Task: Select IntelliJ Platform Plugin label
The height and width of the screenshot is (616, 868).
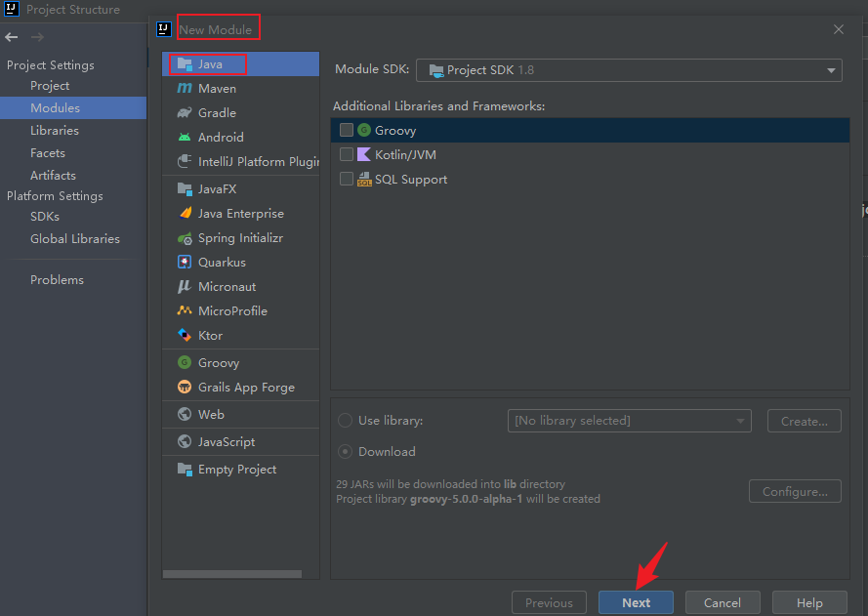Action: tap(259, 162)
